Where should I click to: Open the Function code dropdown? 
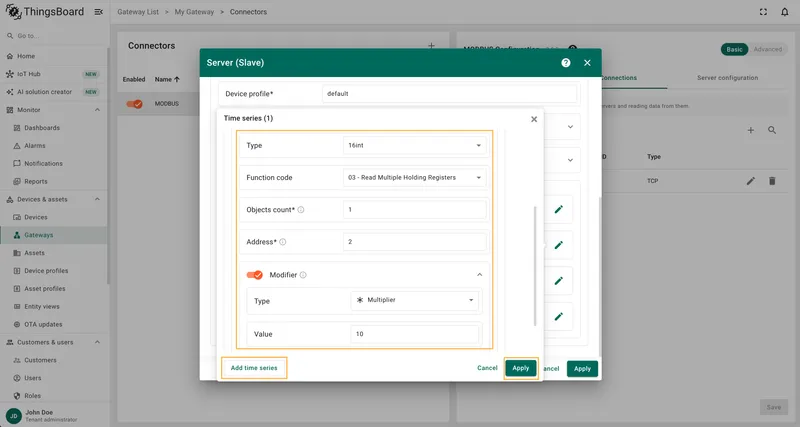pyautogui.click(x=414, y=178)
